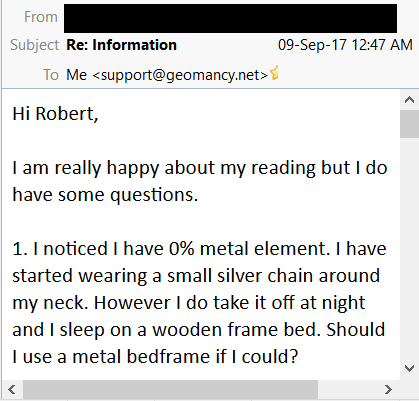The height and width of the screenshot is (401, 419).
Task: Click the Hi Robert greeting line
Action: 55,114
